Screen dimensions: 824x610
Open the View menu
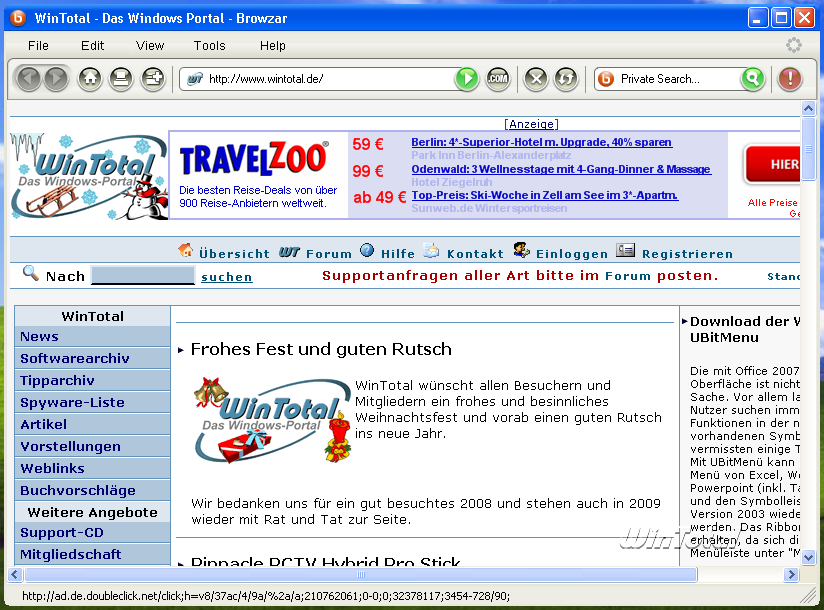click(x=150, y=46)
